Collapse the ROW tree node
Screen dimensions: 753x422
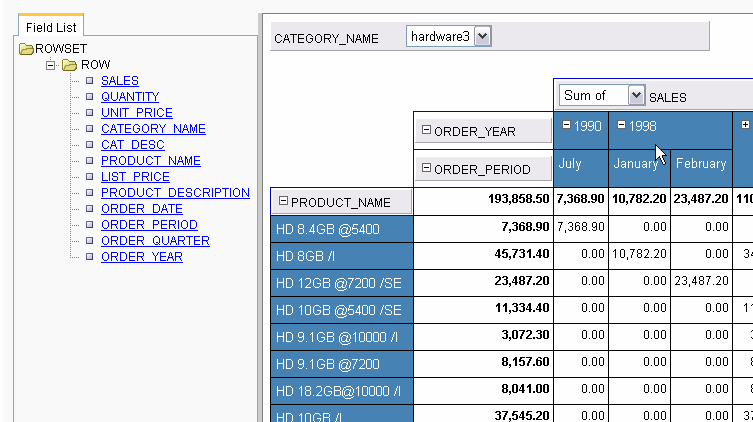click(x=50, y=65)
